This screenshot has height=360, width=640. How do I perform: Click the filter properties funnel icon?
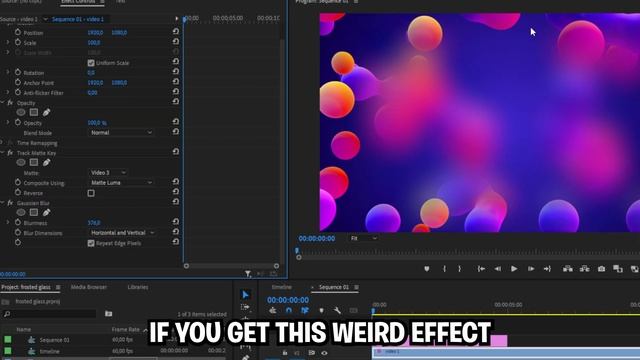click(x=248, y=273)
